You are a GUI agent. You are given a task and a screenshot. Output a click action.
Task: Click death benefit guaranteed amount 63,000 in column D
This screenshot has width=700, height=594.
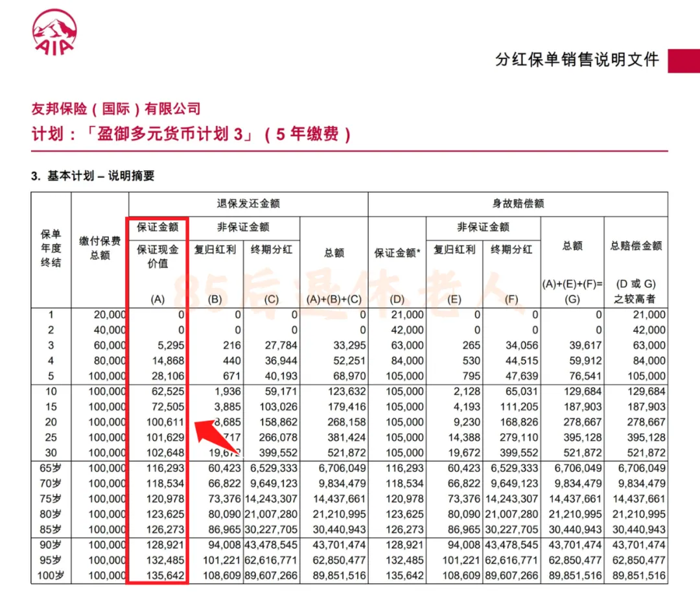[x=407, y=345]
